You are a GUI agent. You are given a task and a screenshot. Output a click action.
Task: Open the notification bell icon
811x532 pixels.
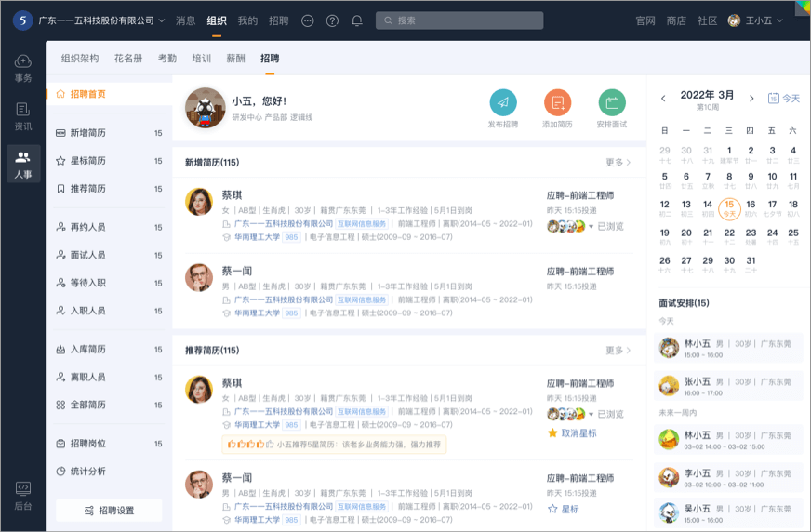click(x=357, y=20)
